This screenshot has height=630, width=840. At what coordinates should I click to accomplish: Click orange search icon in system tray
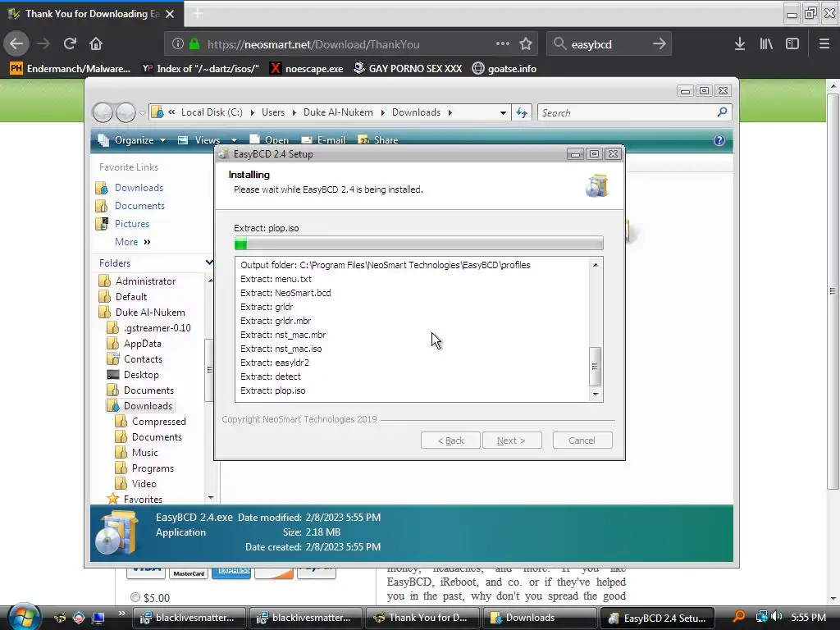point(739,617)
